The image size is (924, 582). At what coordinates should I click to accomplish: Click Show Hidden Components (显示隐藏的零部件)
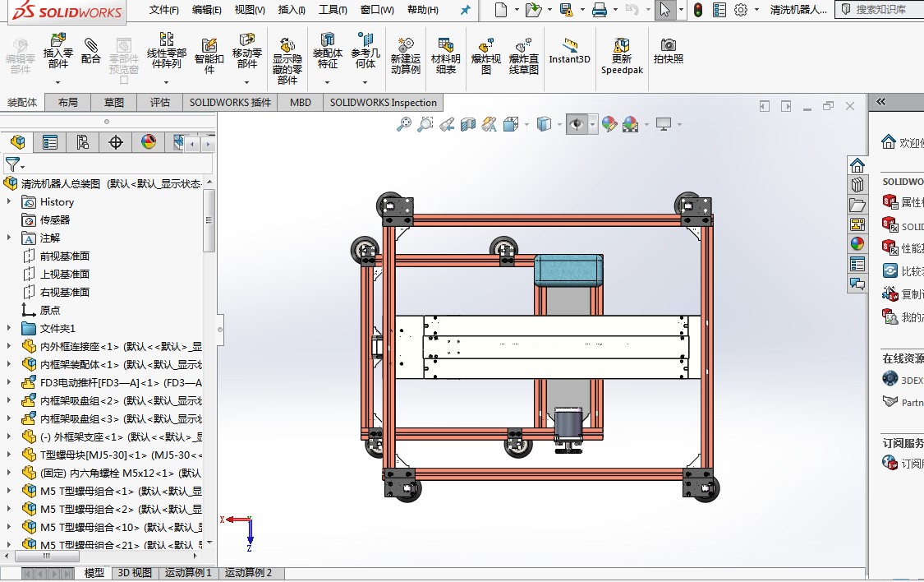pos(287,62)
